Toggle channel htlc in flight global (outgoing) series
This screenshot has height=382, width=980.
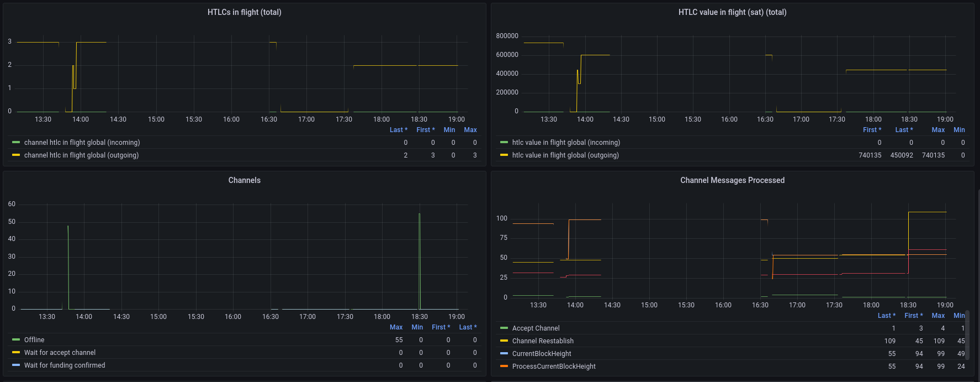[x=81, y=155]
